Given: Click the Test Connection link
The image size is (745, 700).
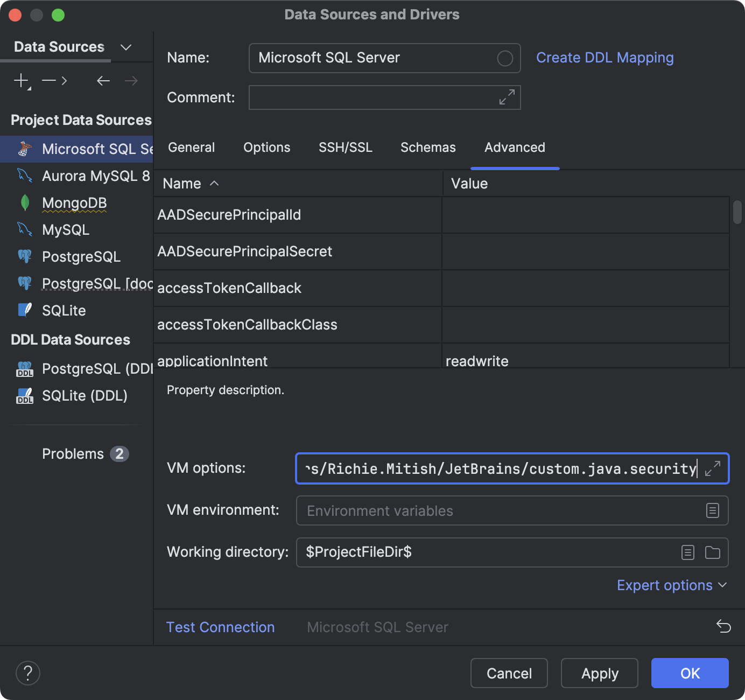Looking at the screenshot, I should coord(220,627).
